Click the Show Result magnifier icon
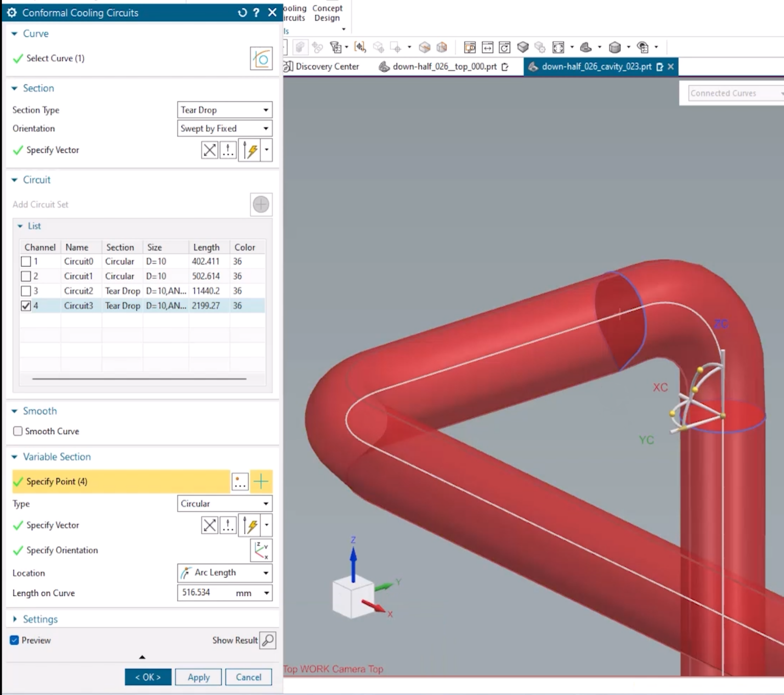 (x=268, y=640)
